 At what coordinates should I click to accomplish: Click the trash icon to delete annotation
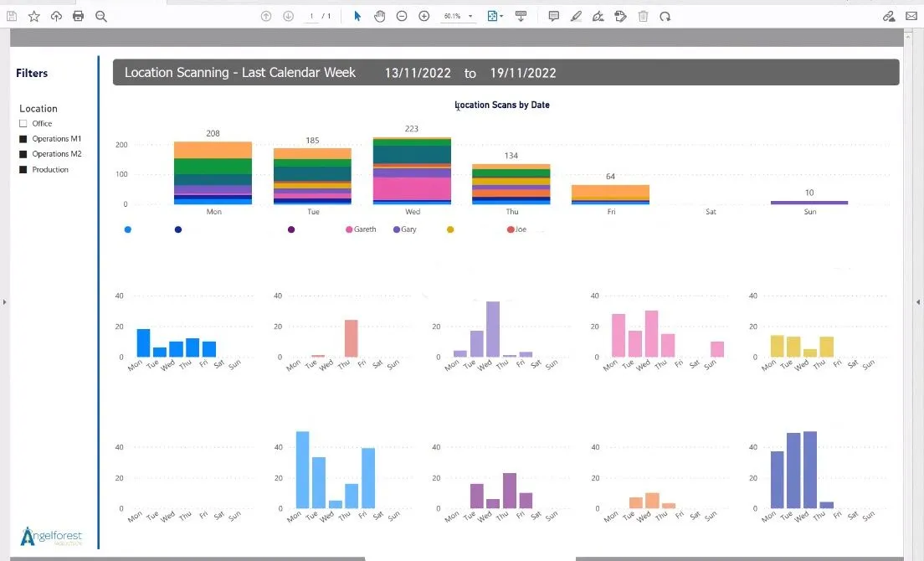(x=642, y=15)
